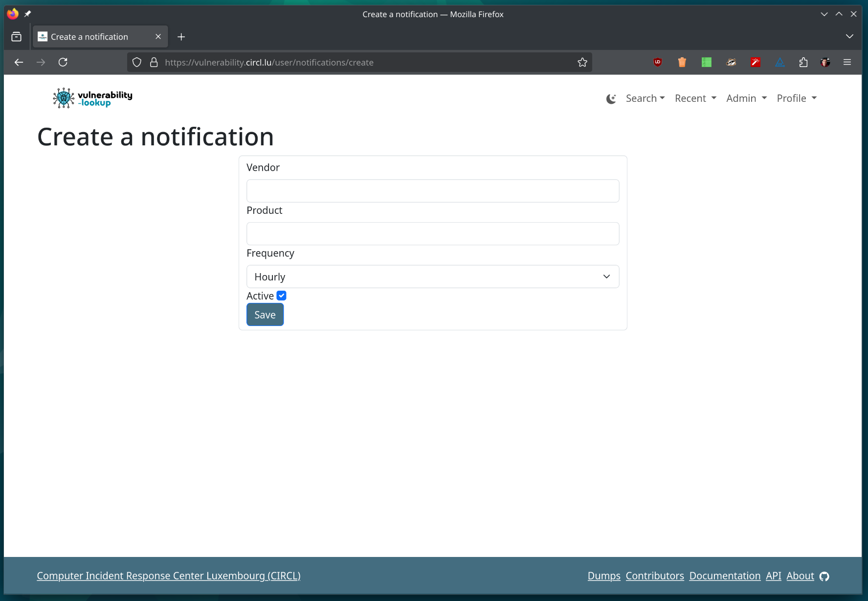Go back with browser back arrow
The height and width of the screenshot is (601, 868).
click(x=19, y=62)
